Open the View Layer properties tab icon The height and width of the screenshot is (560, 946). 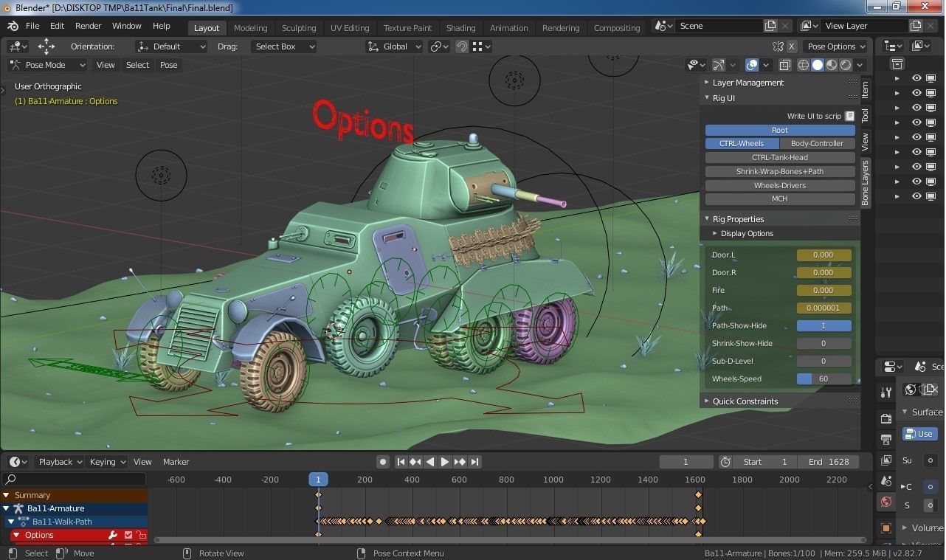click(x=886, y=460)
